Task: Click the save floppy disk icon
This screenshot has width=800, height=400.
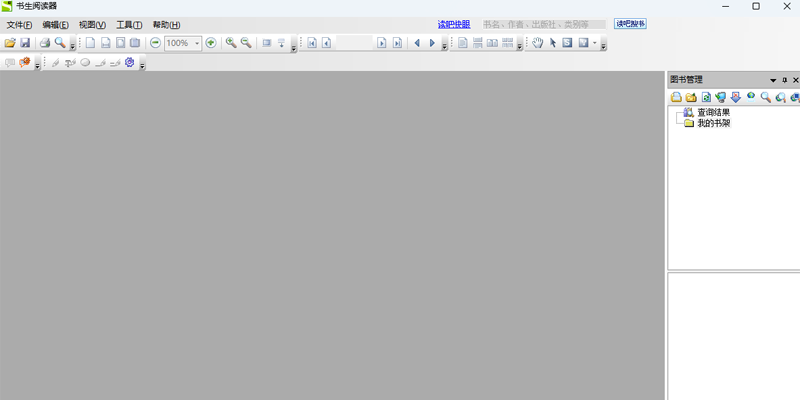Action: [x=25, y=43]
